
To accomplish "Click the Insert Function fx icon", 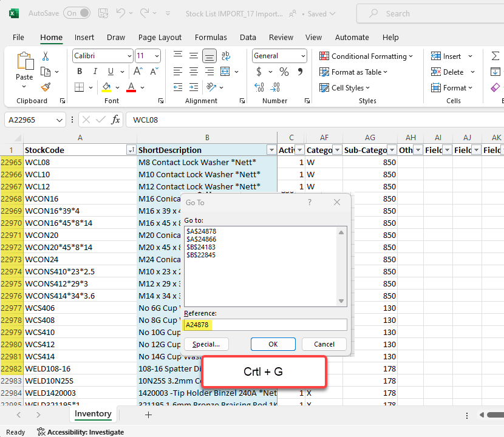I will (115, 120).
